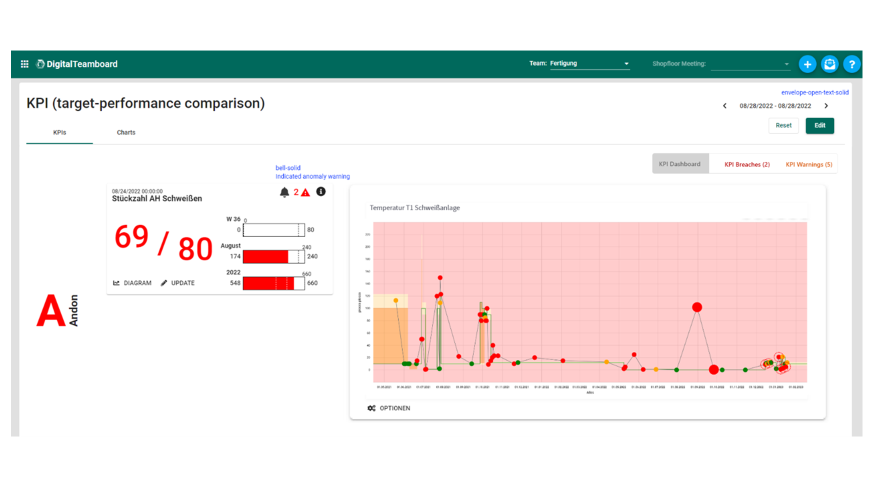The height and width of the screenshot is (489, 870).
Task: Switch to the Charts tab
Action: tap(126, 132)
